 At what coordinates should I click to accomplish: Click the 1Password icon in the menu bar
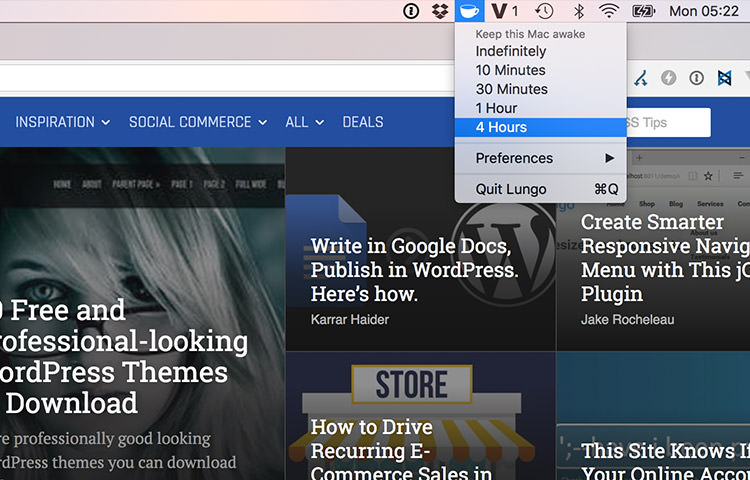click(x=410, y=11)
